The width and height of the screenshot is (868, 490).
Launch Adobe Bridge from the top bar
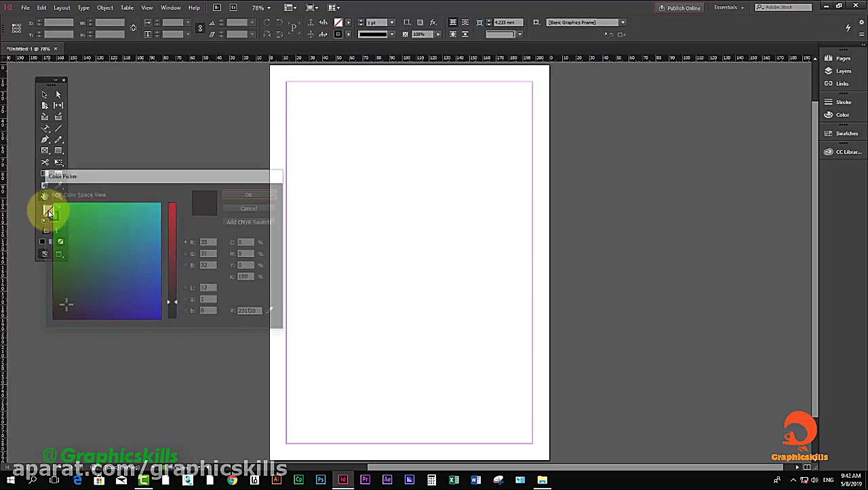coord(217,7)
